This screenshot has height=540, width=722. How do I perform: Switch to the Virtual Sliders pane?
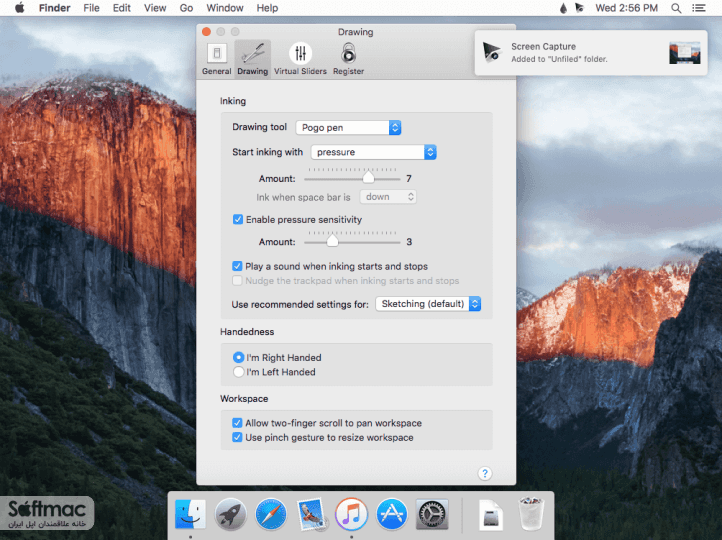300,59
